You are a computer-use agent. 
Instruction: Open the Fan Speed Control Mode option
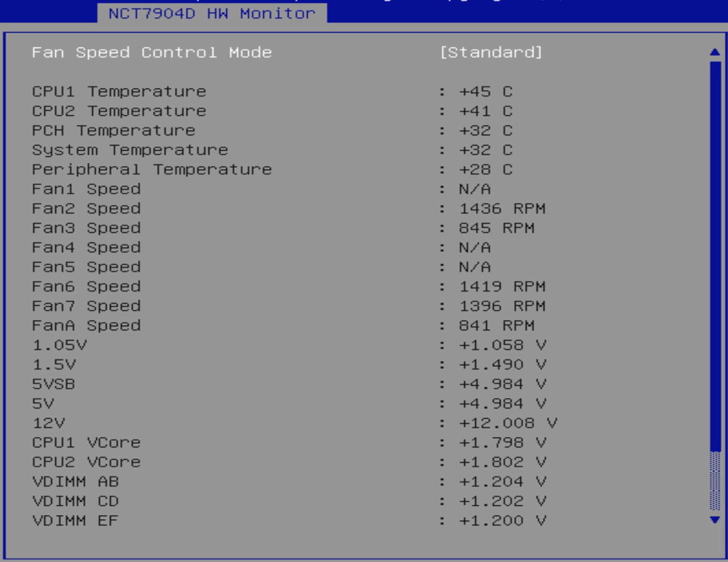coord(151,53)
